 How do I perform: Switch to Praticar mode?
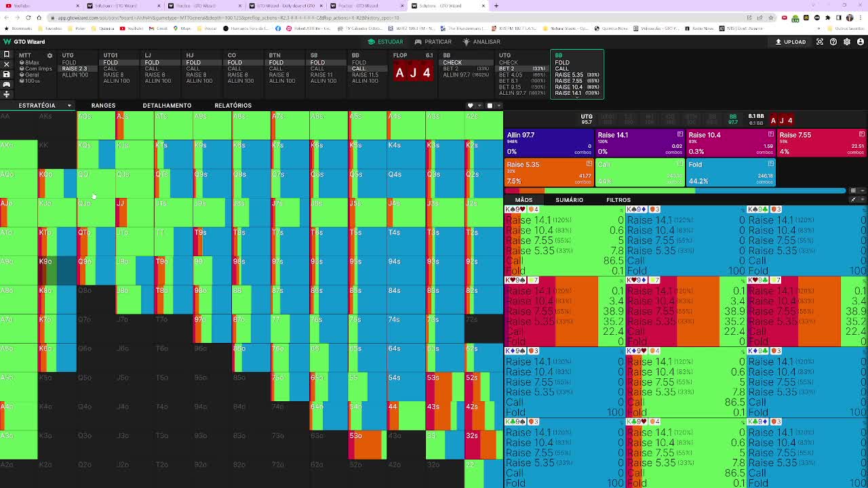point(433,42)
